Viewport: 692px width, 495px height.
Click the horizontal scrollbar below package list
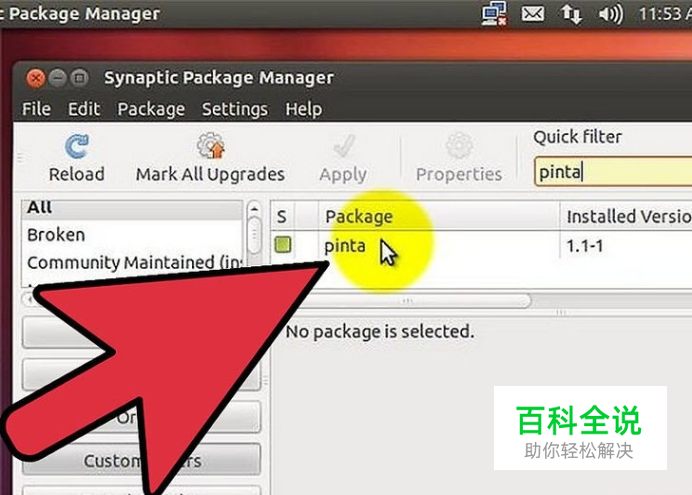click(408, 301)
